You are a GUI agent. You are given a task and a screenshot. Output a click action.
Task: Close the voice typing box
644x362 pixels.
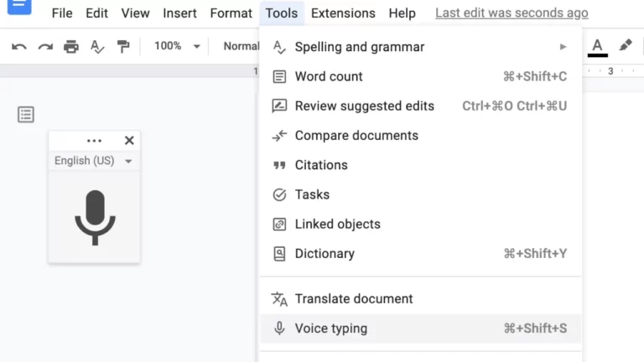(129, 141)
